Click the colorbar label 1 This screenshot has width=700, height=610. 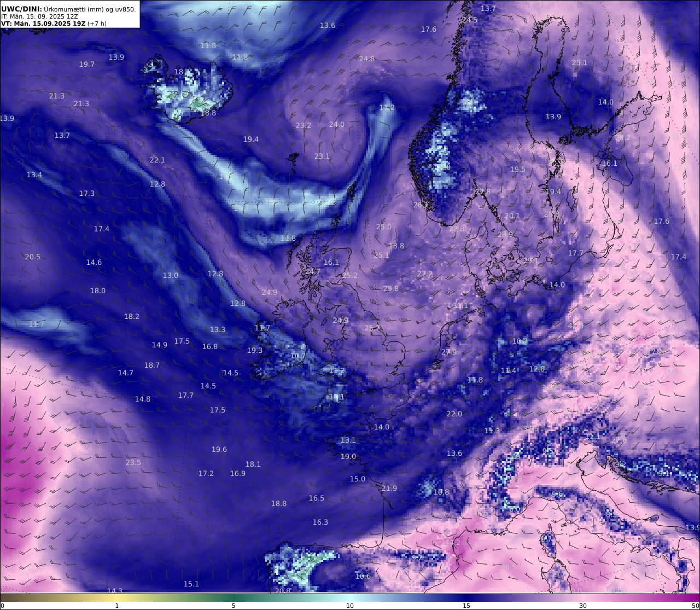[117, 606]
